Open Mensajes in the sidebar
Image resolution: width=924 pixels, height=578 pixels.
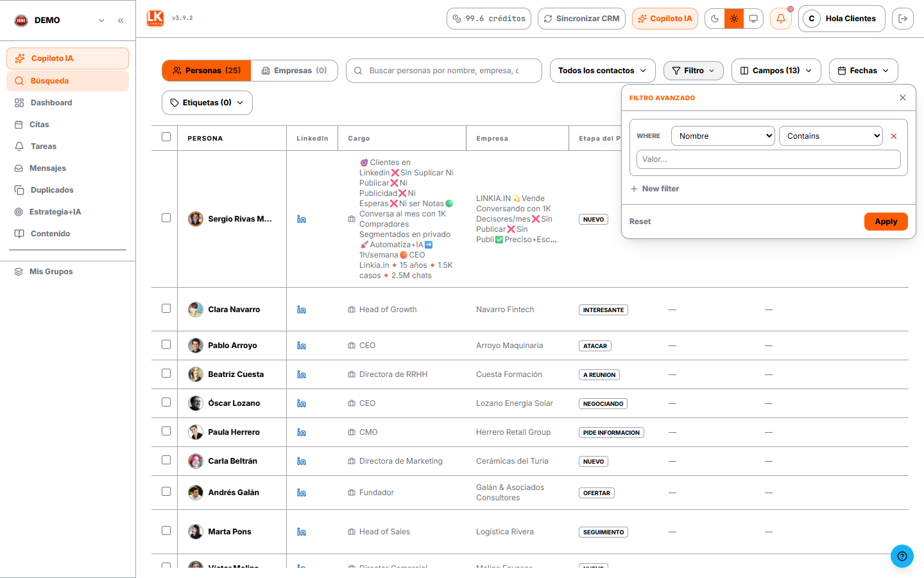[67, 168]
